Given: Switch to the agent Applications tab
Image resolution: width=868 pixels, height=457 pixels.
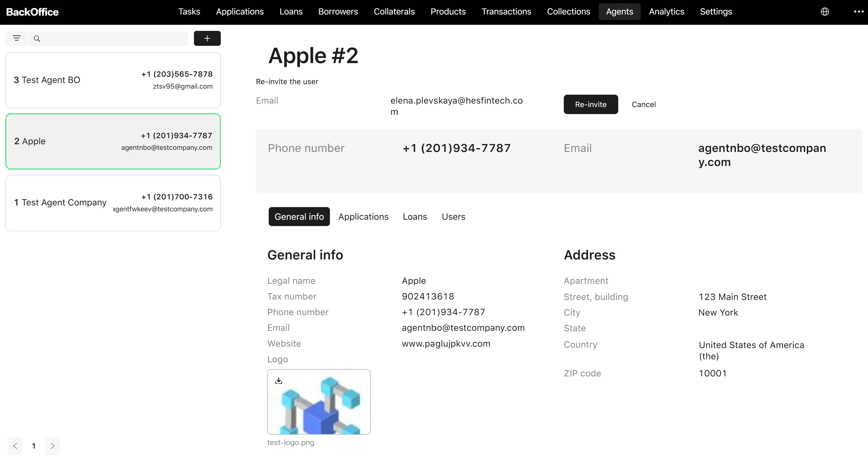Looking at the screenshot, I should coord(363,217).
